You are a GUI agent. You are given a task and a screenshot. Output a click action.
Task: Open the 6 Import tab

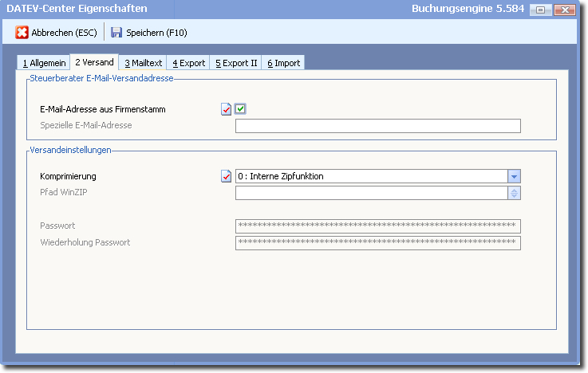[x=283, y=63]
